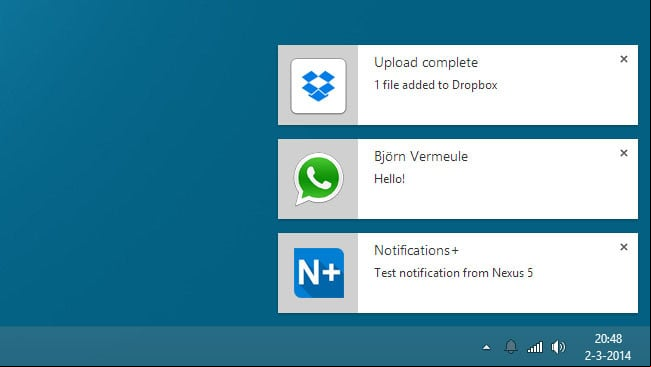Dismiss the Björn Vermeule notification
The image size is (651, 367).
(x=624, y=153)
